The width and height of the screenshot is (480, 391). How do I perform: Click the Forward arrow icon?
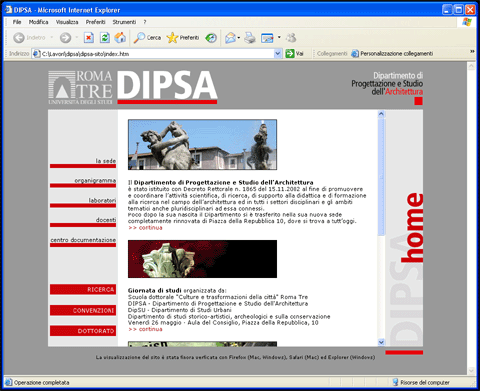pyautogui.click(x=65, y=38)
